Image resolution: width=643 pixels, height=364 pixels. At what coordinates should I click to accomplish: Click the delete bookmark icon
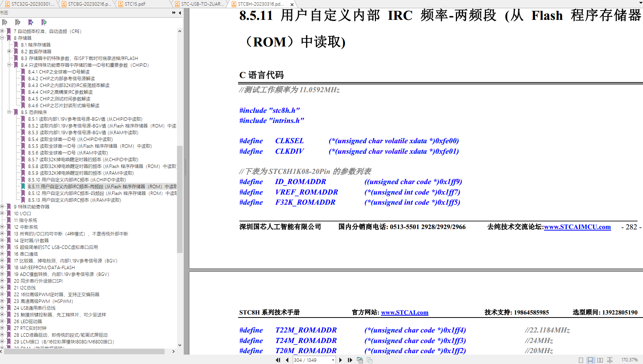click(5, 22)
